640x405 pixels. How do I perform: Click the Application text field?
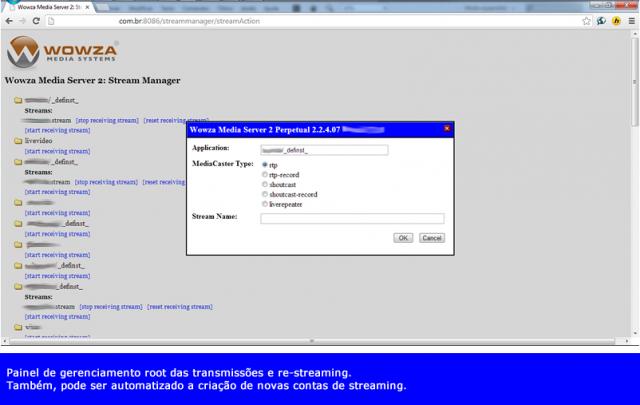coord(324,150)
